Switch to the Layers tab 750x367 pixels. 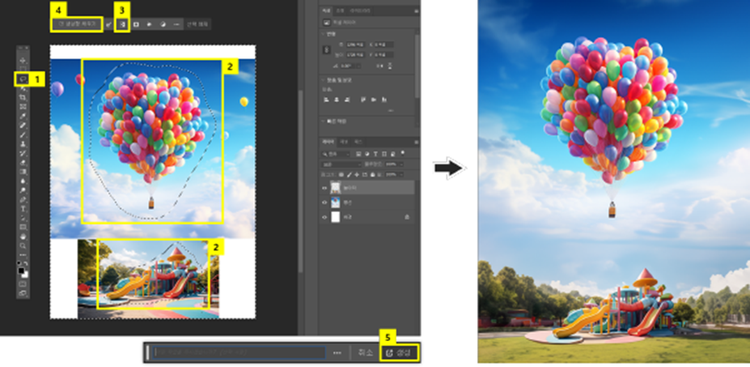pos(328,141)
